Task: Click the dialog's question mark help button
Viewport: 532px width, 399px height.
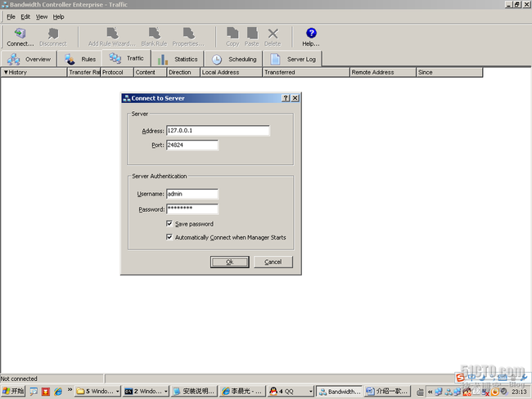Action: 286,98
